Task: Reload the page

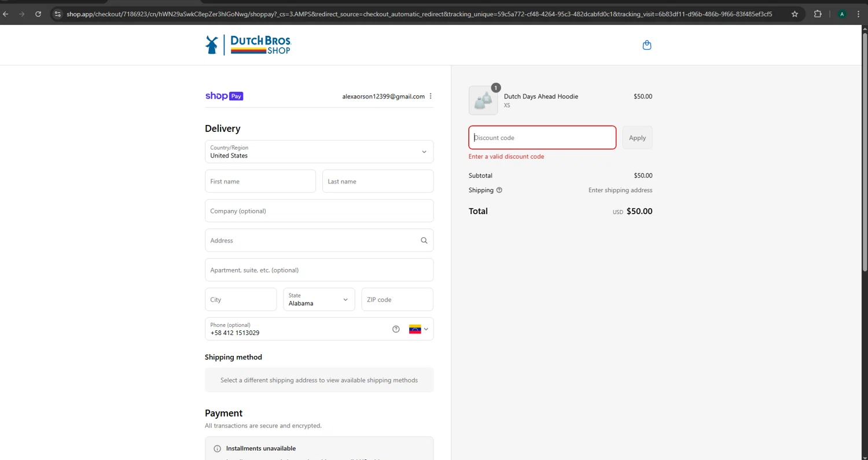Action: pos(38,14)
